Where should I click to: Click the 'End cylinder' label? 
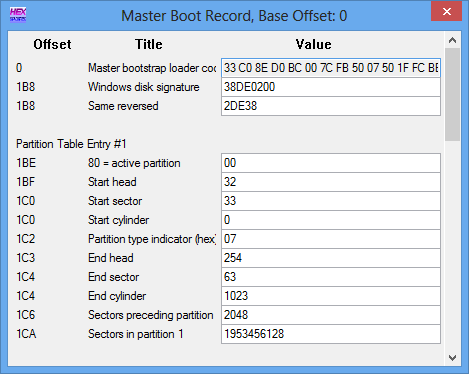point(117,296)
